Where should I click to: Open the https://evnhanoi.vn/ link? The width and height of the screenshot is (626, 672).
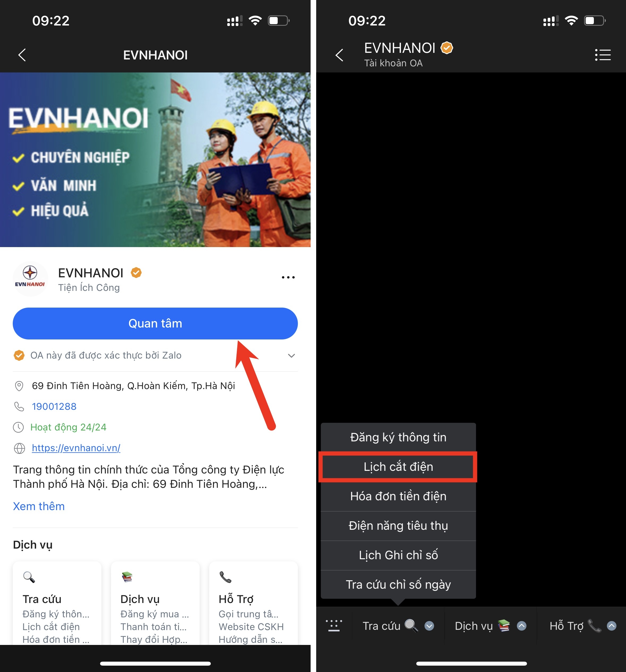click(76, 448)
